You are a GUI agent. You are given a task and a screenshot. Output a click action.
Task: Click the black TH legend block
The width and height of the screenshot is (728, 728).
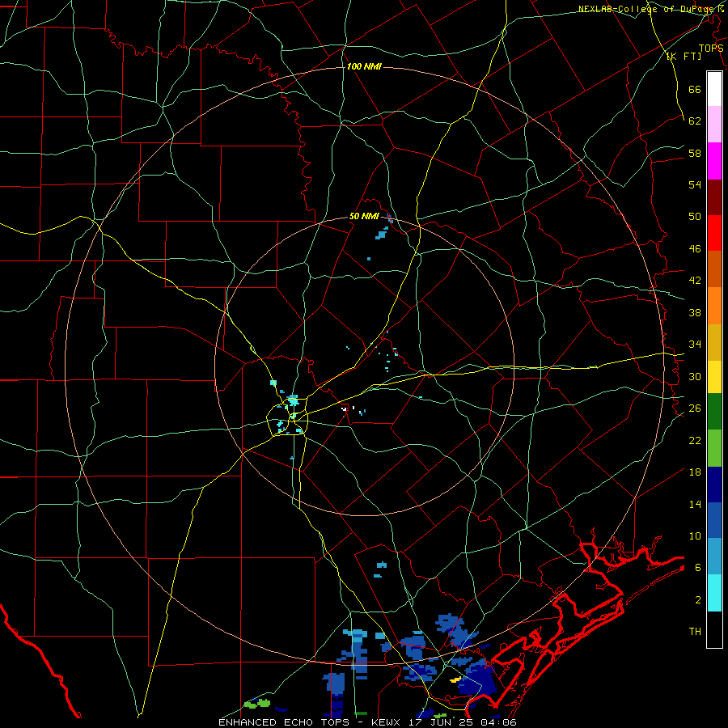[714, 629]
